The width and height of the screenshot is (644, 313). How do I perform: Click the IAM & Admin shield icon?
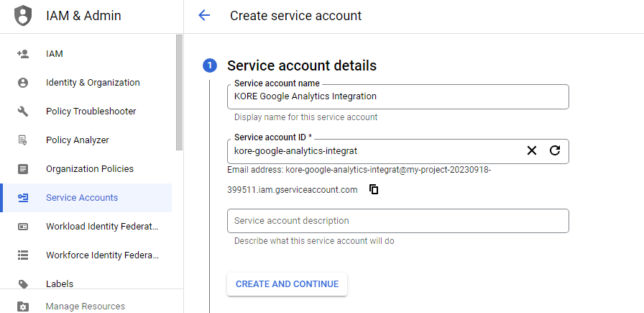pos(23,16)
